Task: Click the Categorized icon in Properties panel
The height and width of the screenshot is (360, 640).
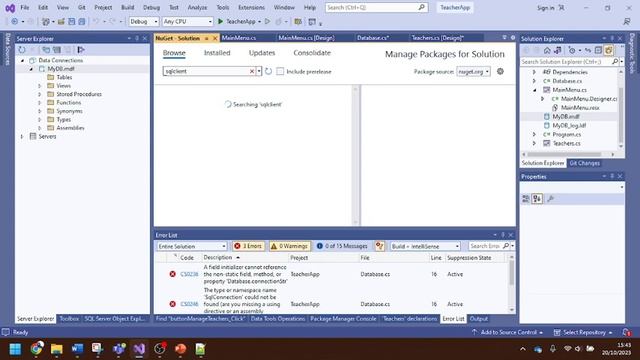Action: (526, 199)
